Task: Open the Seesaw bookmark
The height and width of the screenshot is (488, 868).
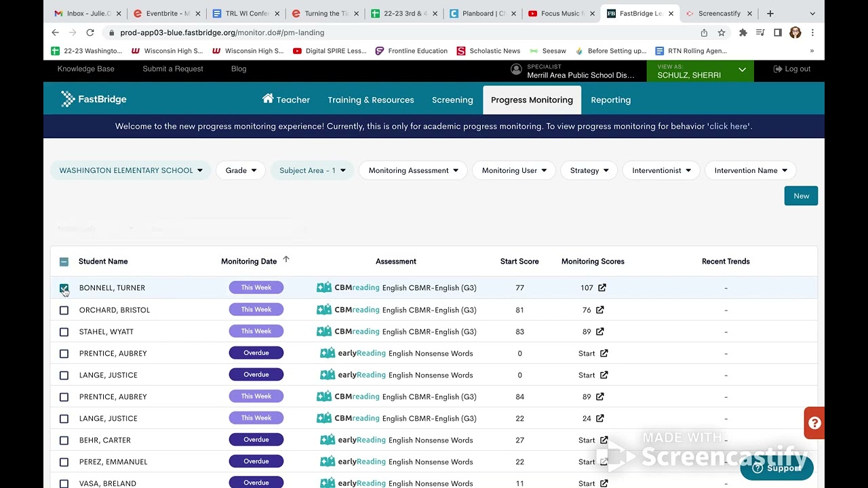Action: pyautogui.click(x=547, y=51)
